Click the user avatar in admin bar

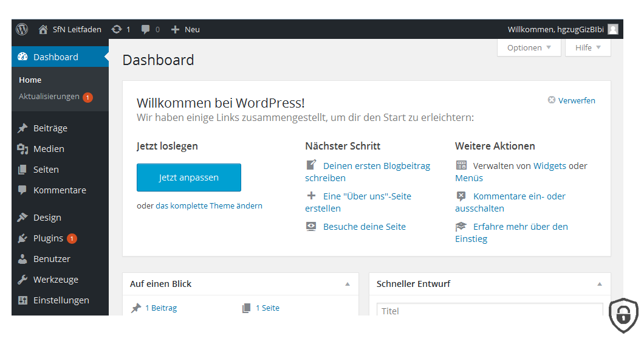click(x=613, y=29)
